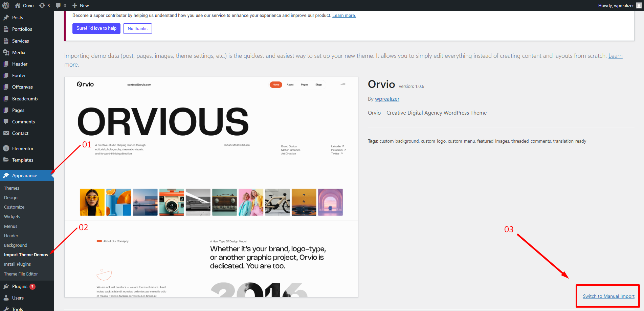Click the Footer sidebar icon
Screen dimensions: 644x311
(6, 75)
